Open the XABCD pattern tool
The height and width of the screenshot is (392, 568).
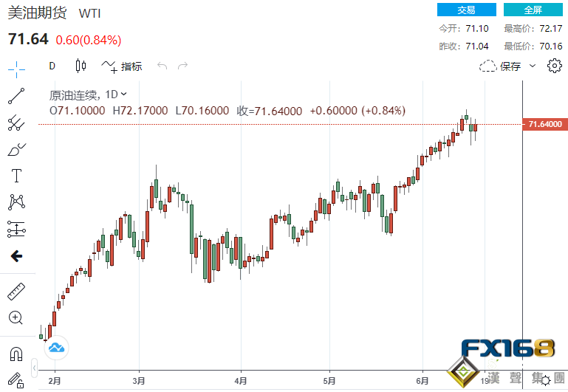click(x=16, y=202)
